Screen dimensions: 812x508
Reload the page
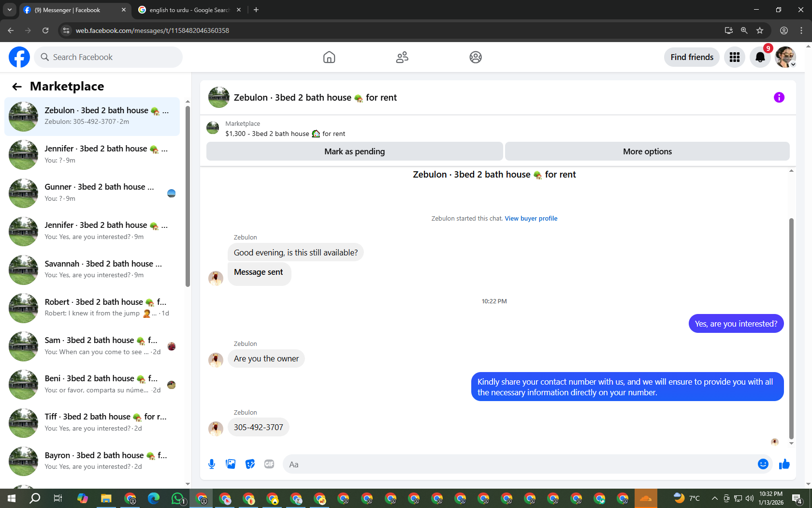45,30
